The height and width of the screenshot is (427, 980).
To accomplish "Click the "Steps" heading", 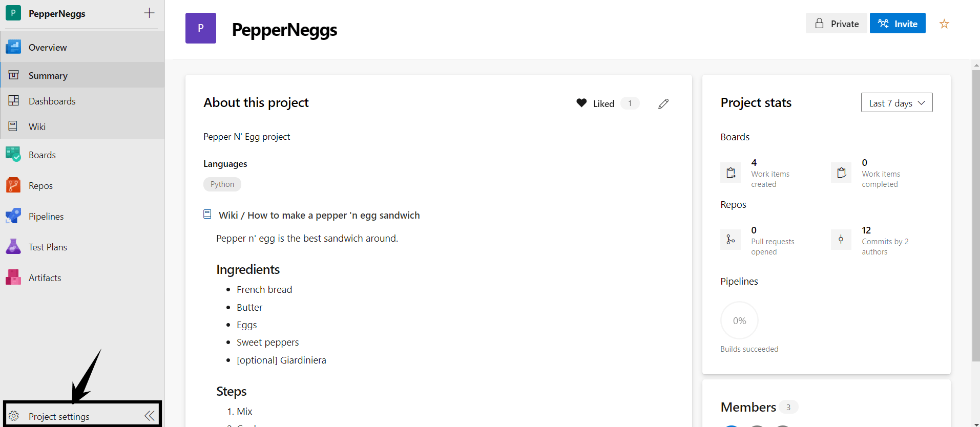I will (232, 392).
